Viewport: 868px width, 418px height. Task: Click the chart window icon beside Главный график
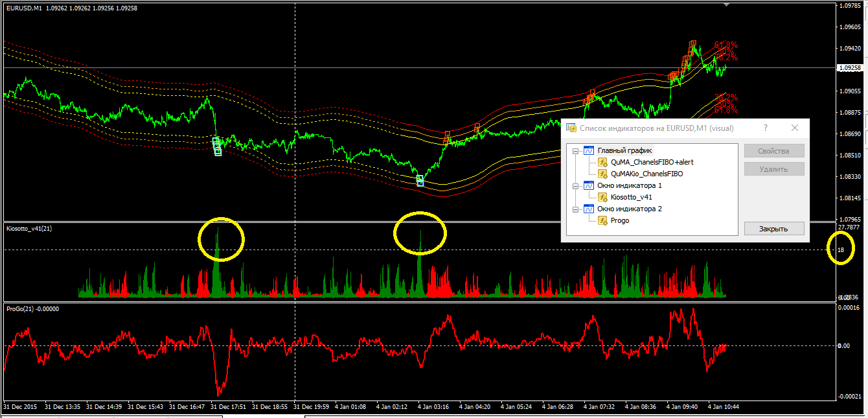click(589, 150)
